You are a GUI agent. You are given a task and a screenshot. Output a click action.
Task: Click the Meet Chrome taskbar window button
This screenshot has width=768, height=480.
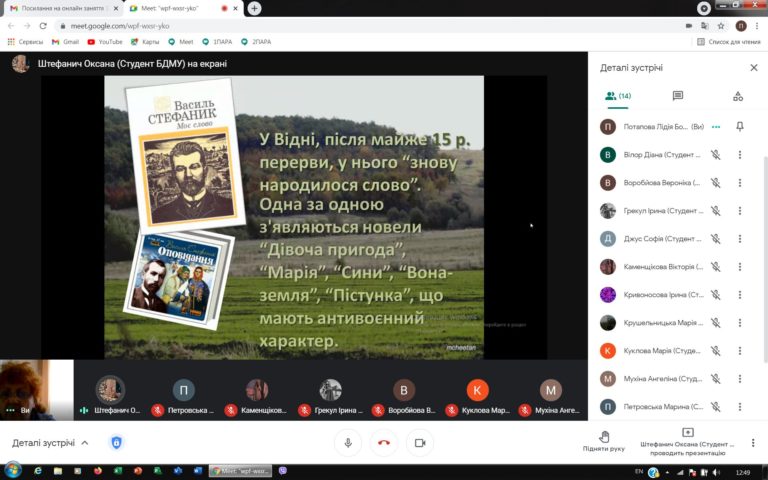point(240,471)
